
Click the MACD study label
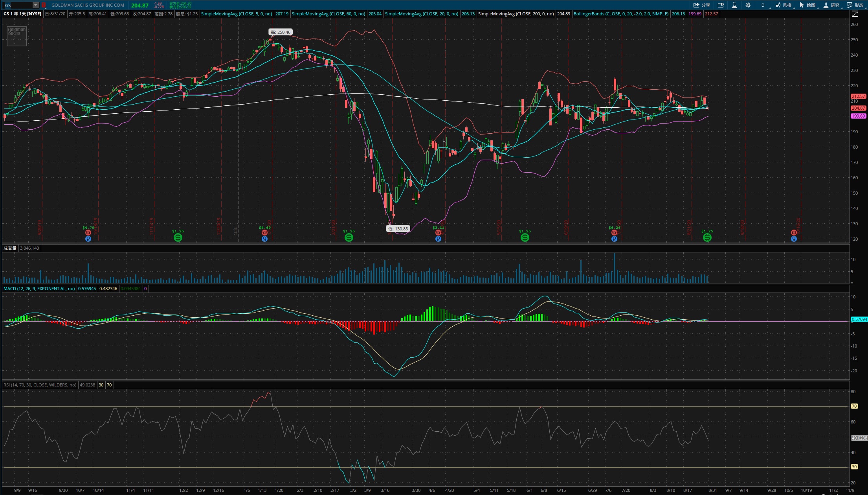coord(39,289)
